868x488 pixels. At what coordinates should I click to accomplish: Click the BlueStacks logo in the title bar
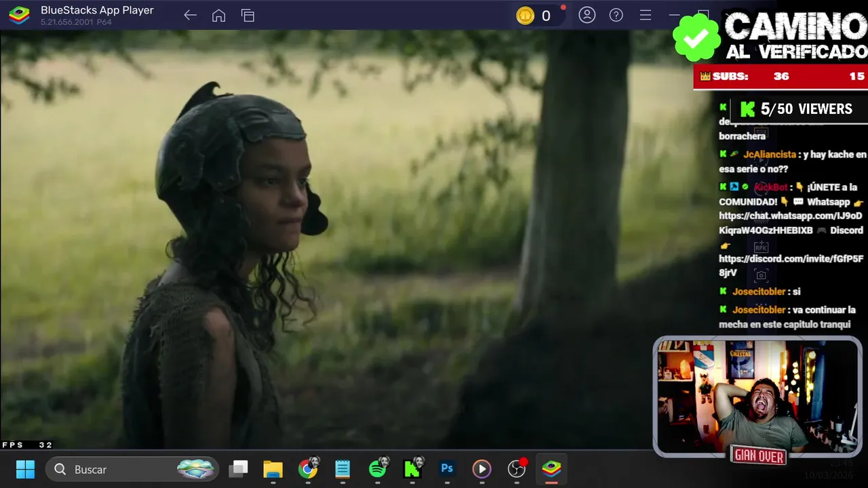tap(19, 15)
